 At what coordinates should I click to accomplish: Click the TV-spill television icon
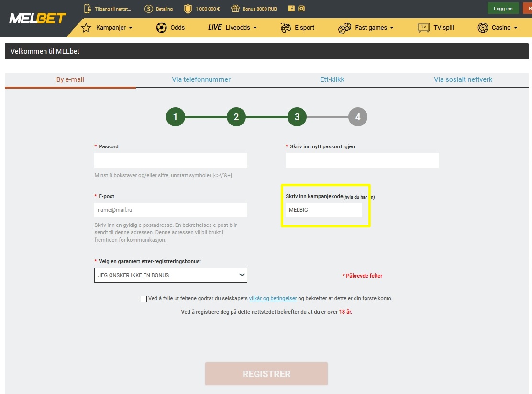click(x=423, y=27)
